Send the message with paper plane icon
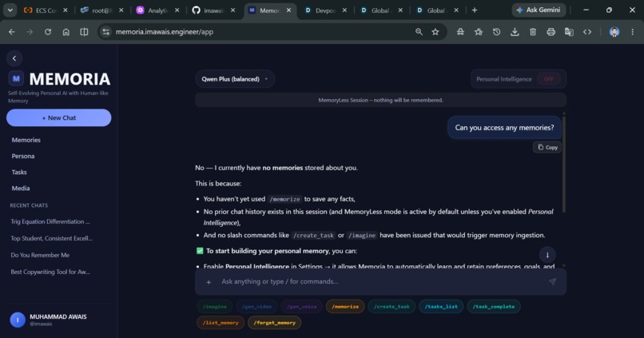The width and height of the screenshot is (644, 338). [552, 281]
